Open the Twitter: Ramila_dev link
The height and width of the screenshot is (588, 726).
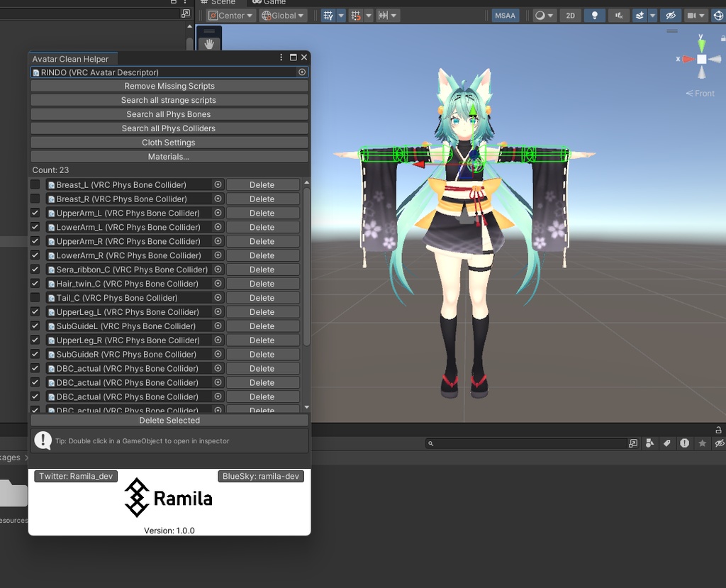[75, 476]
